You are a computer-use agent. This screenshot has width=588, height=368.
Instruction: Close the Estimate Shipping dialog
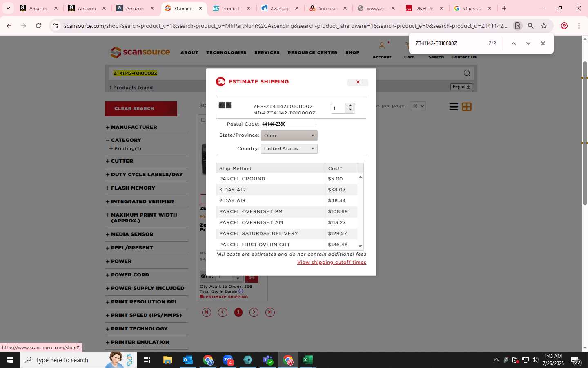358,82
